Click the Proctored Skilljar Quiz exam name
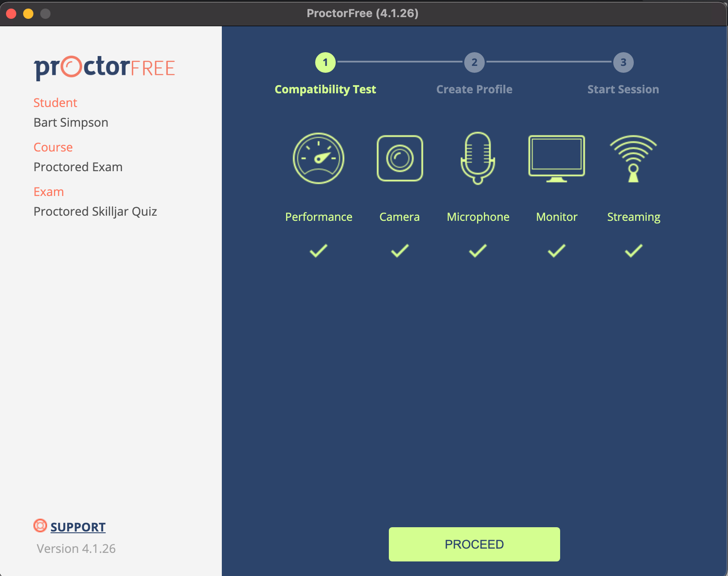The width and height of the screenshot is (728, 576). point(95,212)
